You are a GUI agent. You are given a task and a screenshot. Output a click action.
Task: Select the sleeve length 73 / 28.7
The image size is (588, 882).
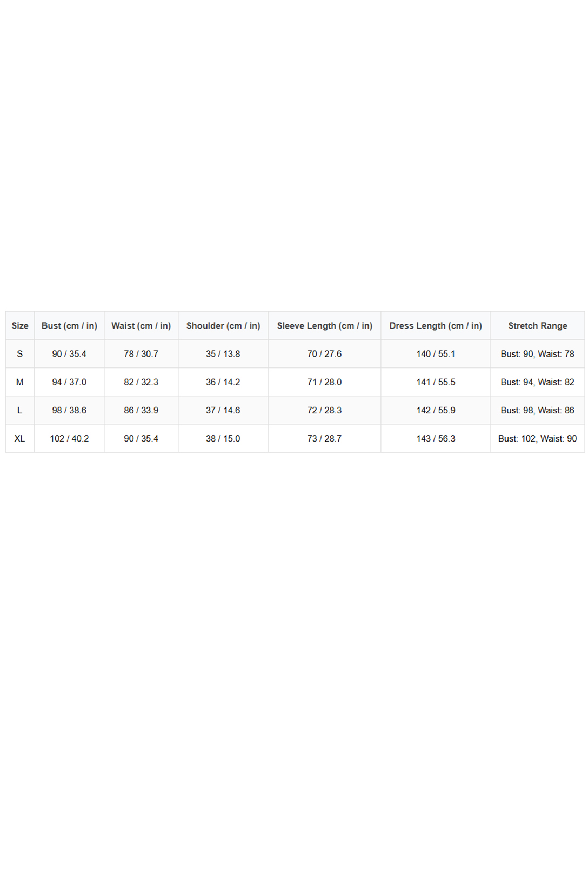pyautogui.click(x=324, y=438)
